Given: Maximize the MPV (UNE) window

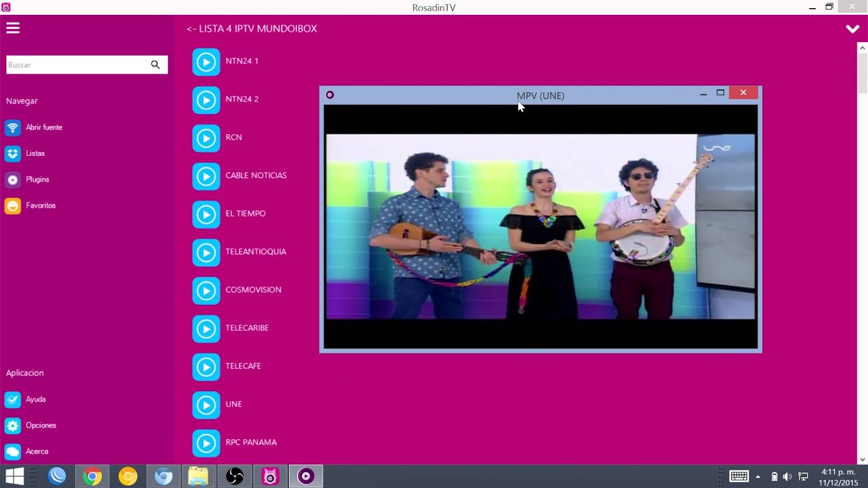Looking at the screenshot, I should [720, 93].
